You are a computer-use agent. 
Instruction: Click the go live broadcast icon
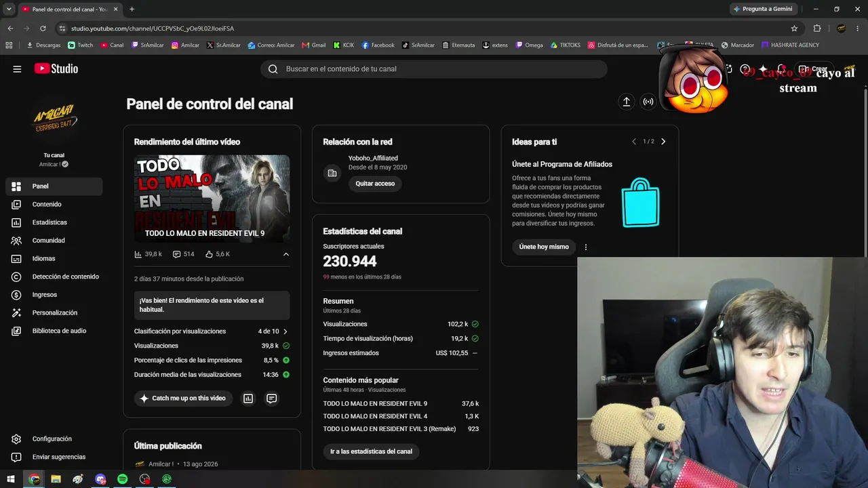(648, 102)
